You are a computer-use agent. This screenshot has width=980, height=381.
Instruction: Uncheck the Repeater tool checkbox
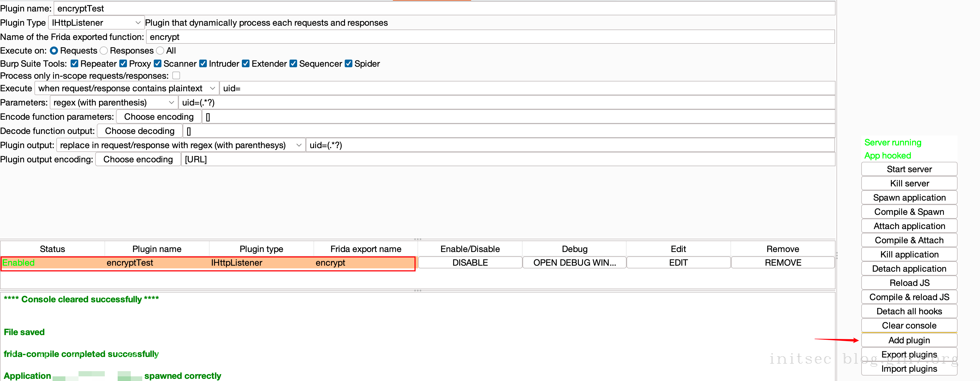coord(75,63)
